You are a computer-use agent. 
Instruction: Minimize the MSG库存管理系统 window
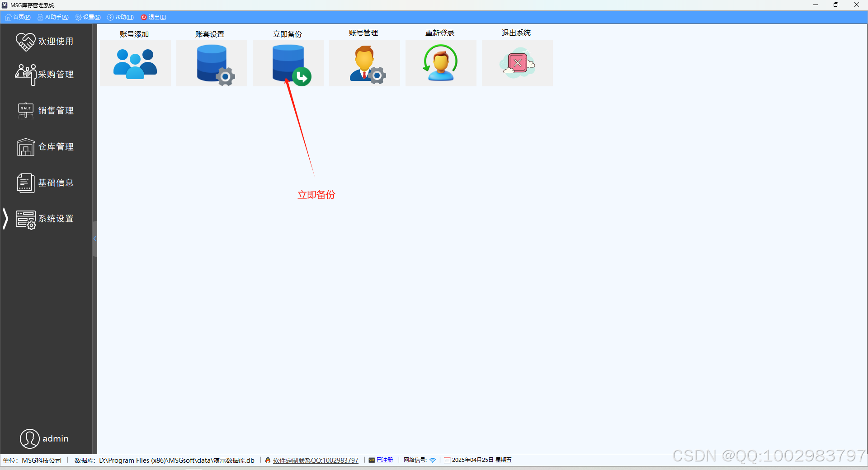[x=816, y=5]
